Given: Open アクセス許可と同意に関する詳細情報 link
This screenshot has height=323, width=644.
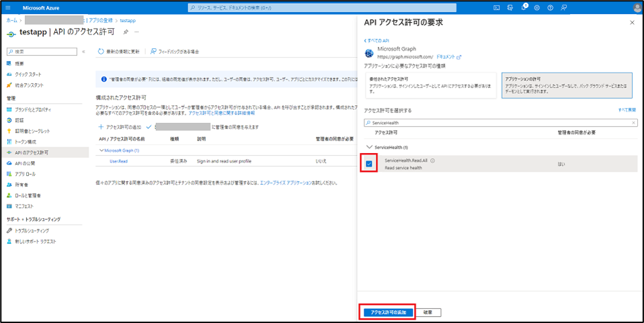Looking at the screenshot, I should [x=221, y=112].
